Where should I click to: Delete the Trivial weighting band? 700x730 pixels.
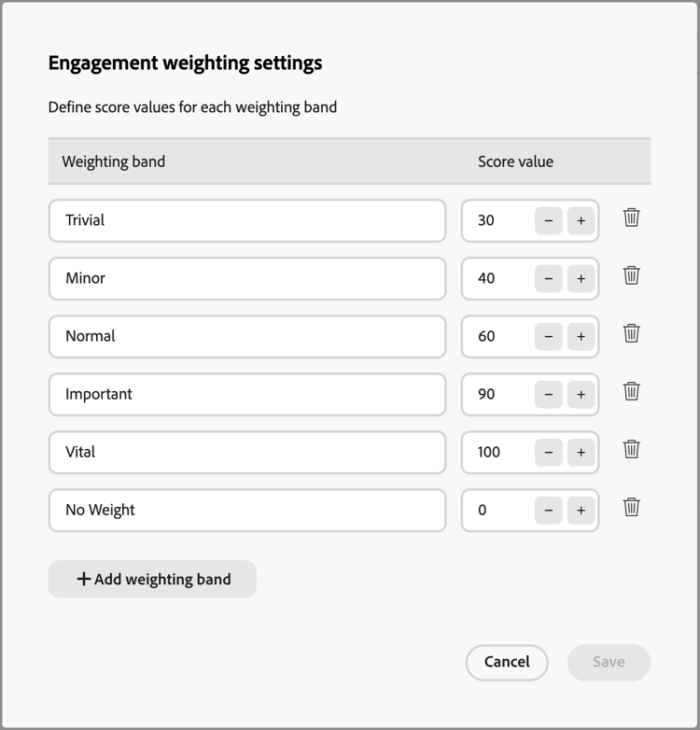[x=632, y=218]
